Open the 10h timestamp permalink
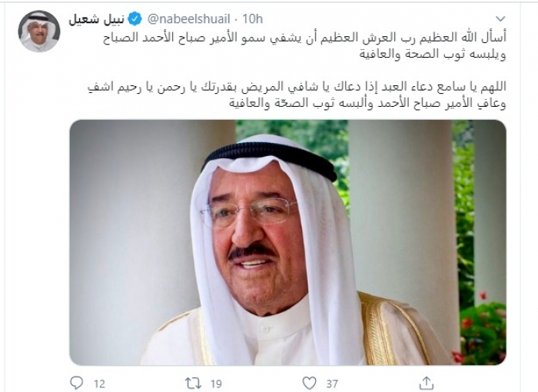 coord(253,19)
